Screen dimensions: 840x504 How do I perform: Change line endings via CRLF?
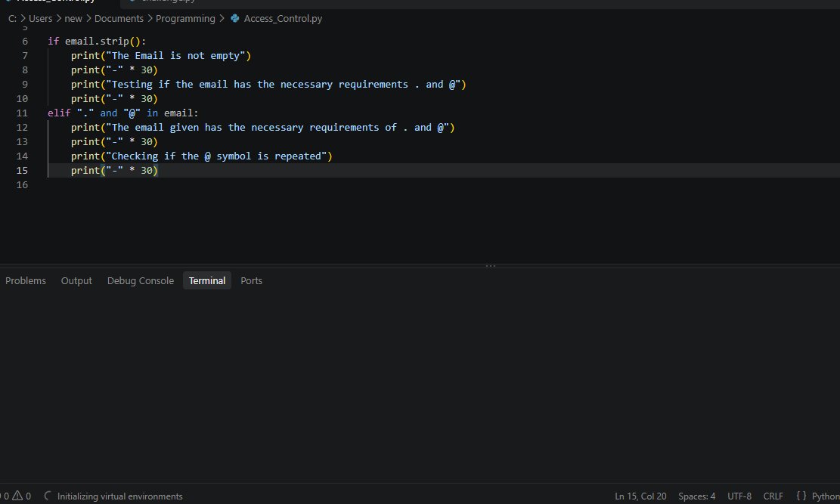(x=773, y=496)
